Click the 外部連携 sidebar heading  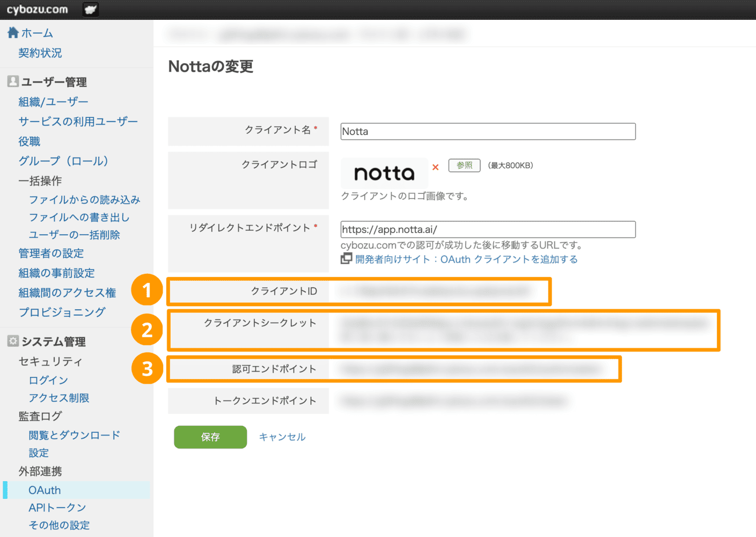tap(40, 471)
